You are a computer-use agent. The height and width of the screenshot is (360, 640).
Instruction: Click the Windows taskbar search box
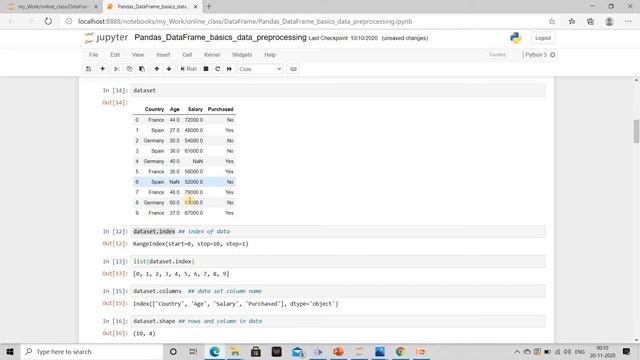[x=92, y=351]
